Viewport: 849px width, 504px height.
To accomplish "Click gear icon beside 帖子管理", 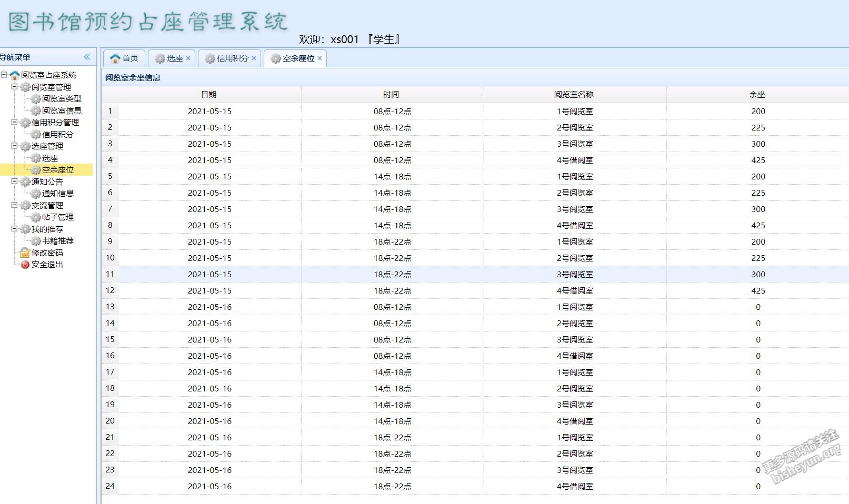I will (36, 217).
